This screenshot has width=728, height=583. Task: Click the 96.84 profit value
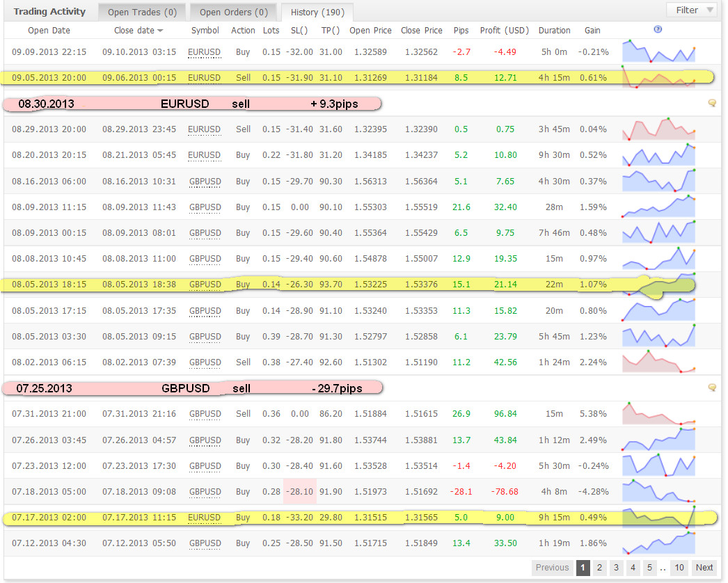505,414
